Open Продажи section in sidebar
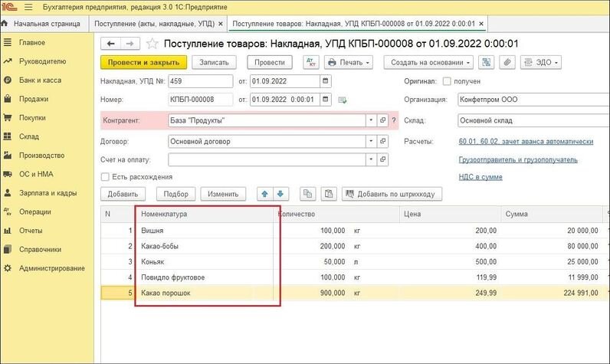 [34, 99]
